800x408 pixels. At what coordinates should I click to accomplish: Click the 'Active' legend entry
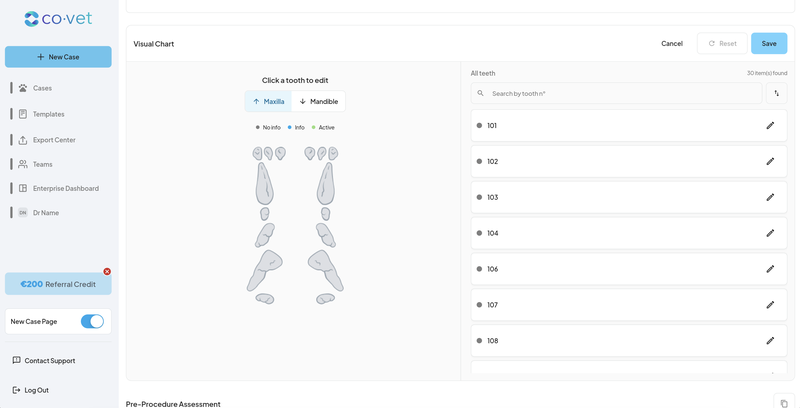323,128
